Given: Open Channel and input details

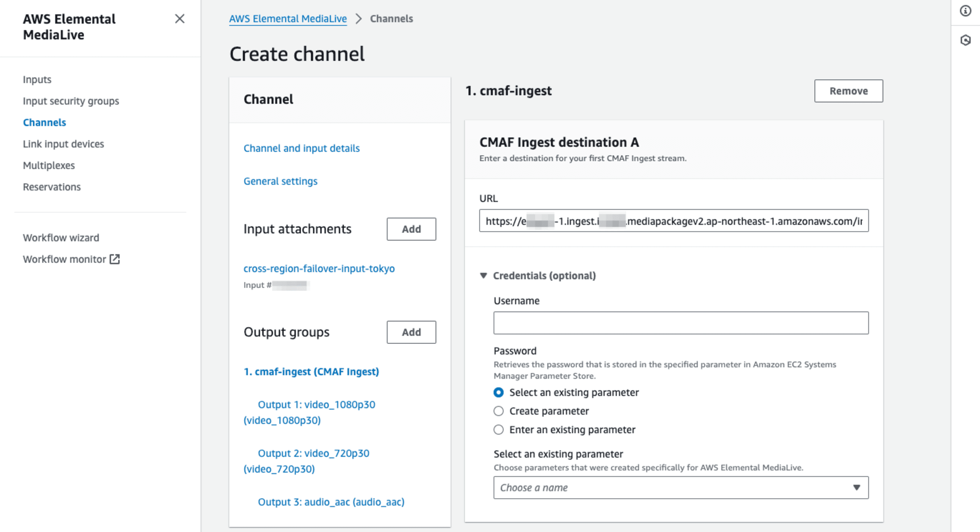Looking at the screenshot, I should 302,148.
